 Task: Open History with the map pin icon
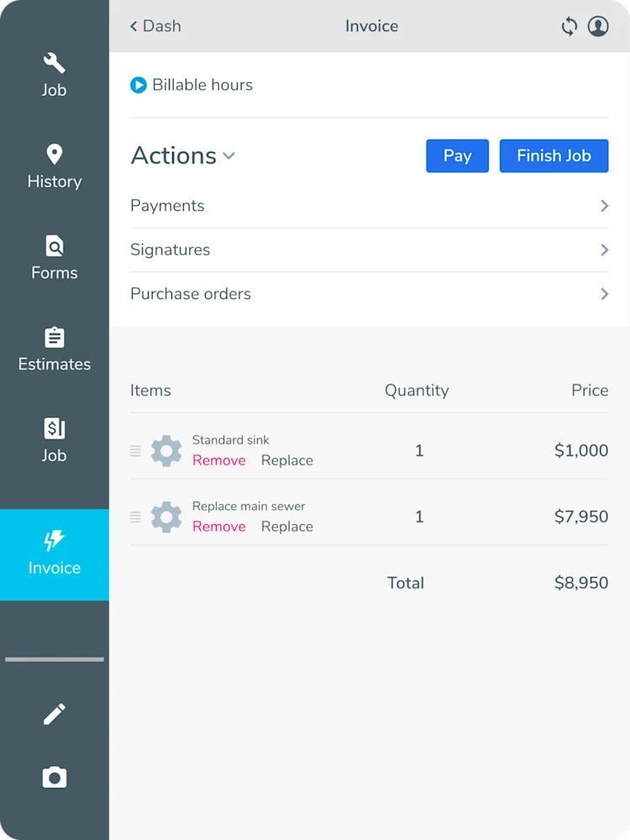pyautogui.click(x=54, y=166)
